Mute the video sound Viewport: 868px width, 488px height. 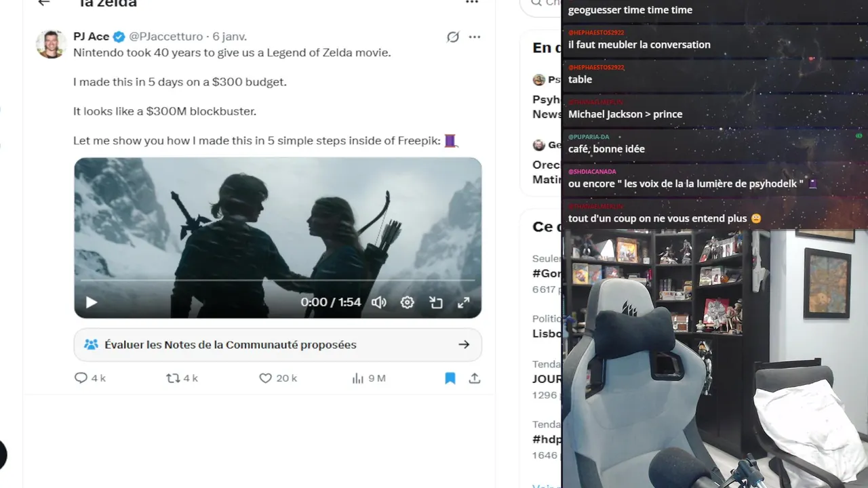pyautogui.click(x=379, y=302)
